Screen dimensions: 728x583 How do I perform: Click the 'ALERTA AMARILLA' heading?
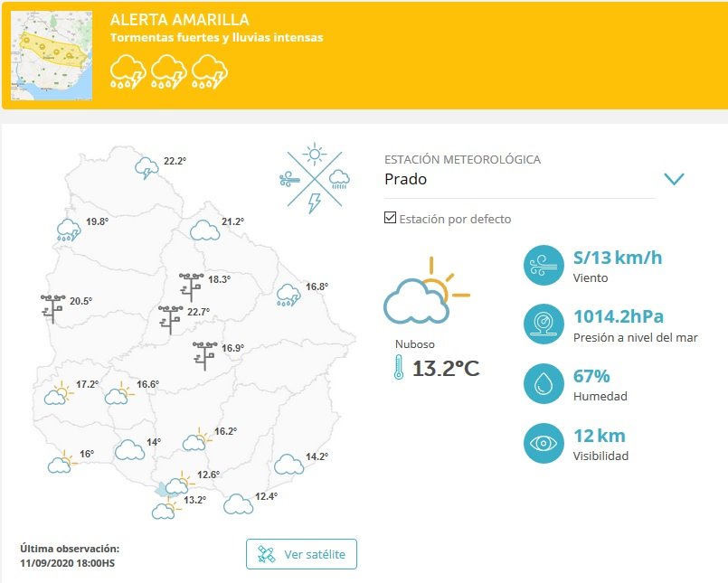click(179, 20)
